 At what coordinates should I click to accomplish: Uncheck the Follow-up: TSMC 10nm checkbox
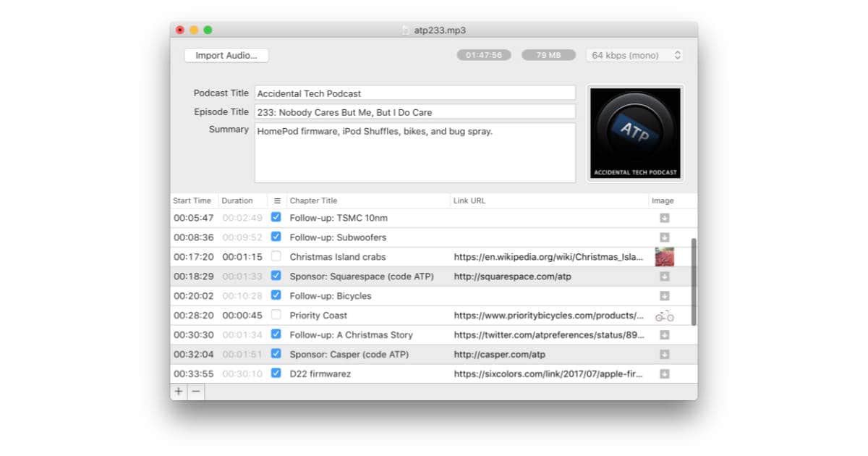(x=276, y=217)
